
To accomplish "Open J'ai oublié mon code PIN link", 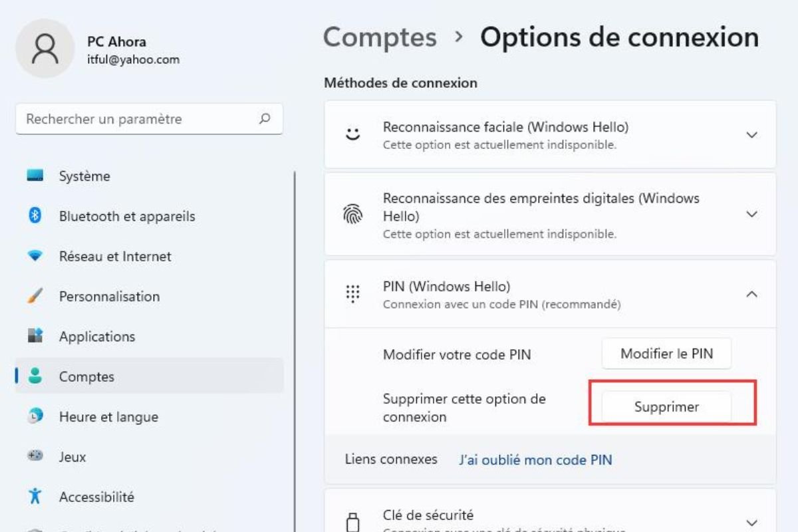I will point(535,460).
